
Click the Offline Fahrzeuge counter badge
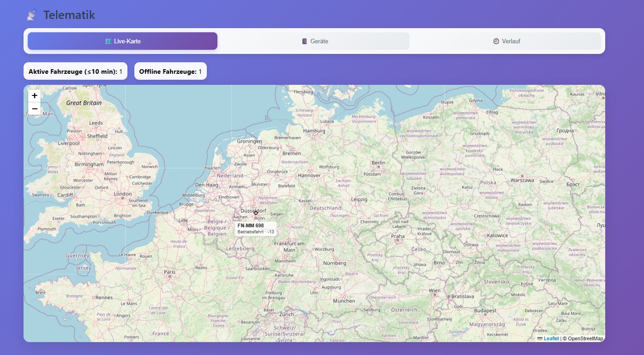(x=170, y=71)
